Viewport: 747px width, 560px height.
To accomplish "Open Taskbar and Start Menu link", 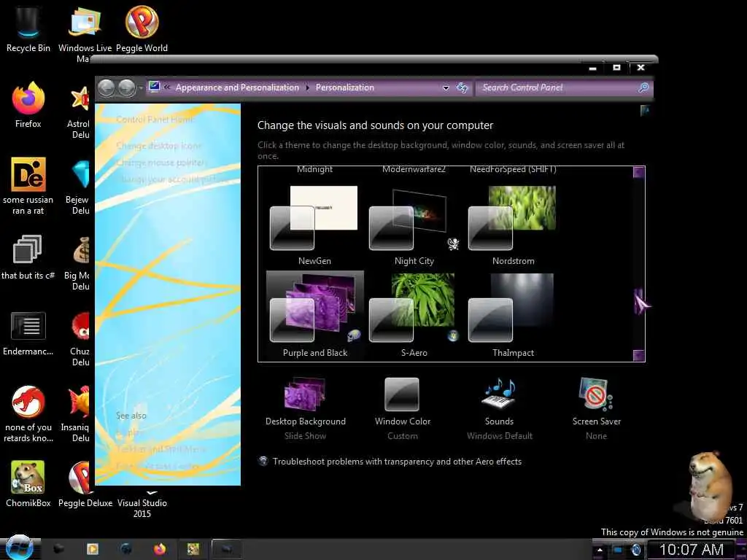I will tap(160, 449).
